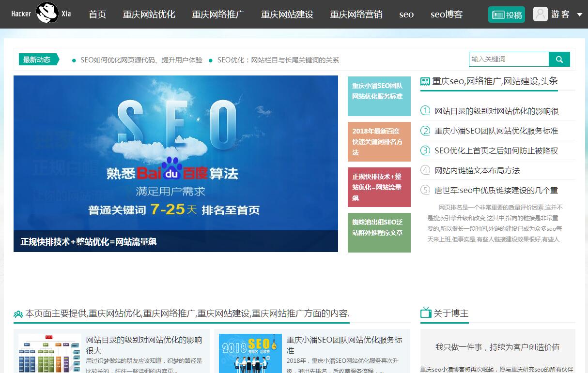Click the 最新动态 label tag
588x373 pixels.
point(39,60)
